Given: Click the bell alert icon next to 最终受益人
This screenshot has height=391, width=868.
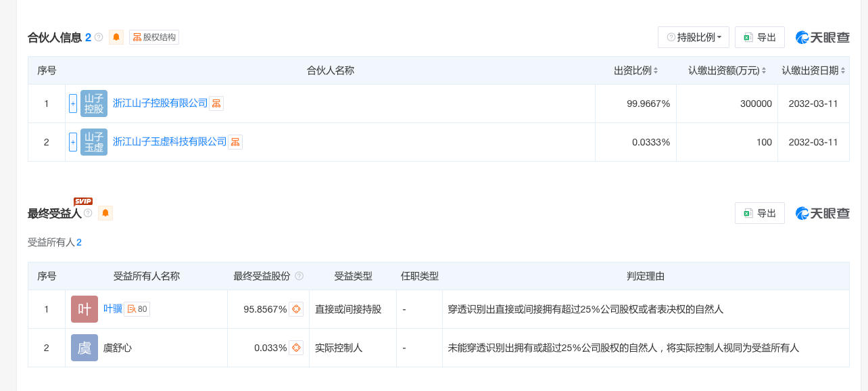Looking at the screenshot, I should click(x=105, y=213).
